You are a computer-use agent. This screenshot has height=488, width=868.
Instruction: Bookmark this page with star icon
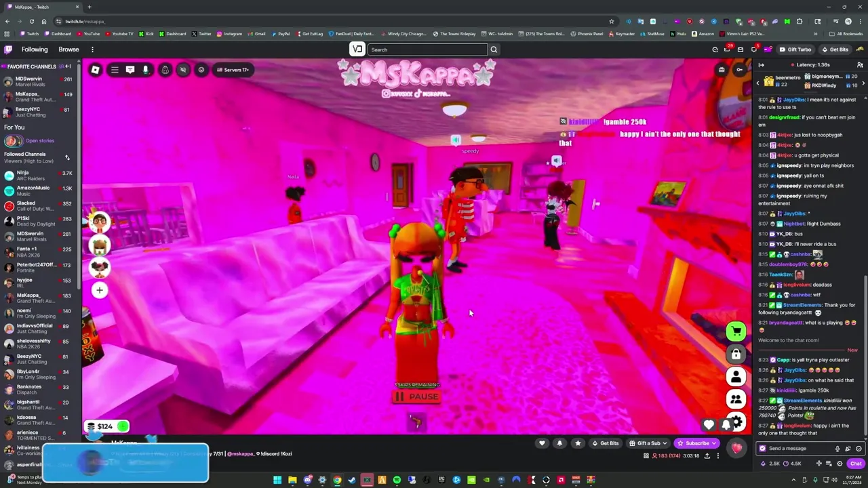(x=611, y=21)
